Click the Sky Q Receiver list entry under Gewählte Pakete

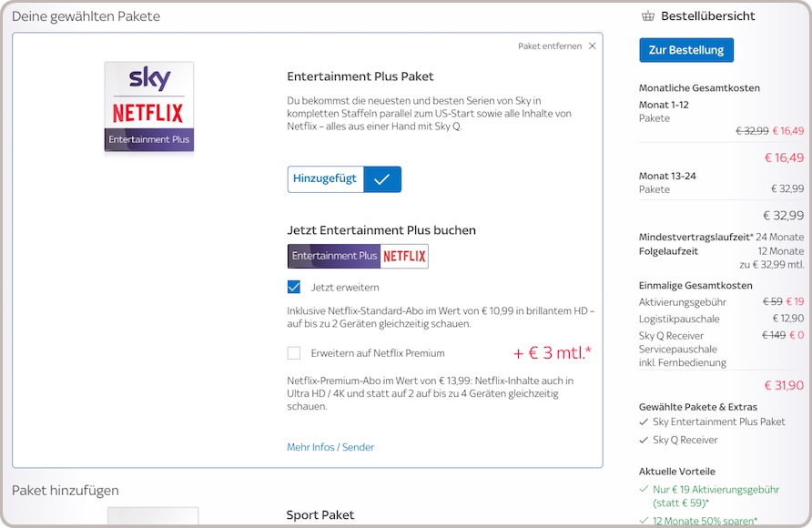(x=685, y=440)
